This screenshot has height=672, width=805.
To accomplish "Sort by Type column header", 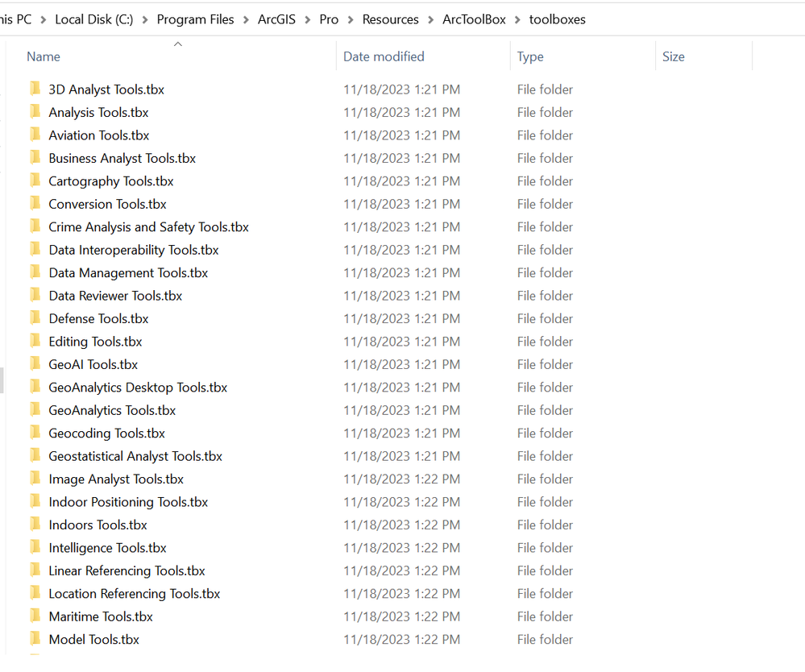I will point(530,56).
